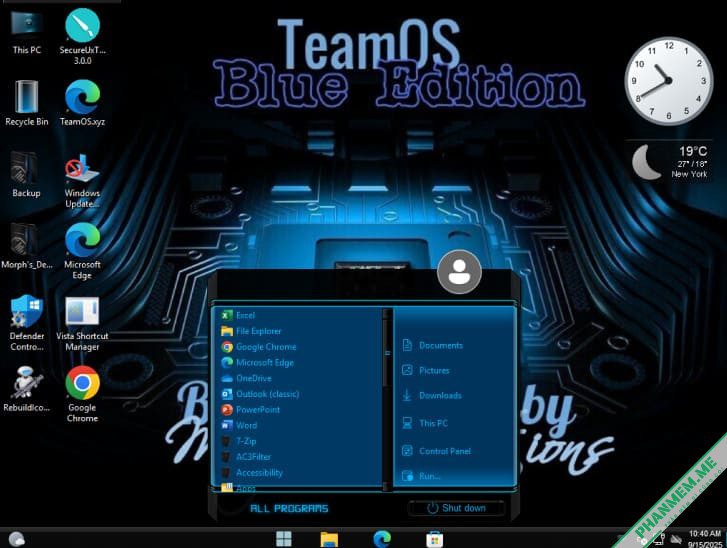The width and height of the screenshot is (727, 548).
Task: Open the Morph's_De... desktop folder
Action: coord(26,246)
